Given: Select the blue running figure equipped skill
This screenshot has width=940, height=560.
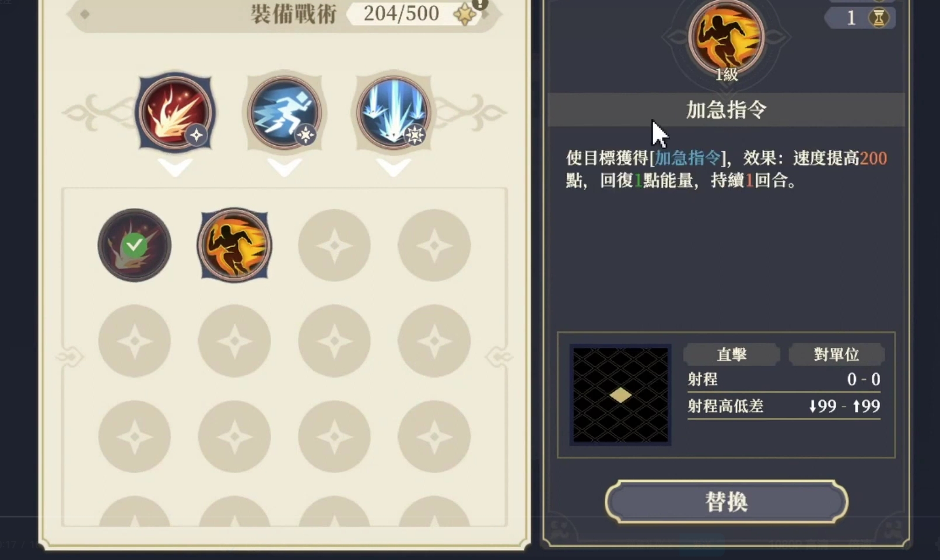Looking at the screenshot, I should click(284, 112).
